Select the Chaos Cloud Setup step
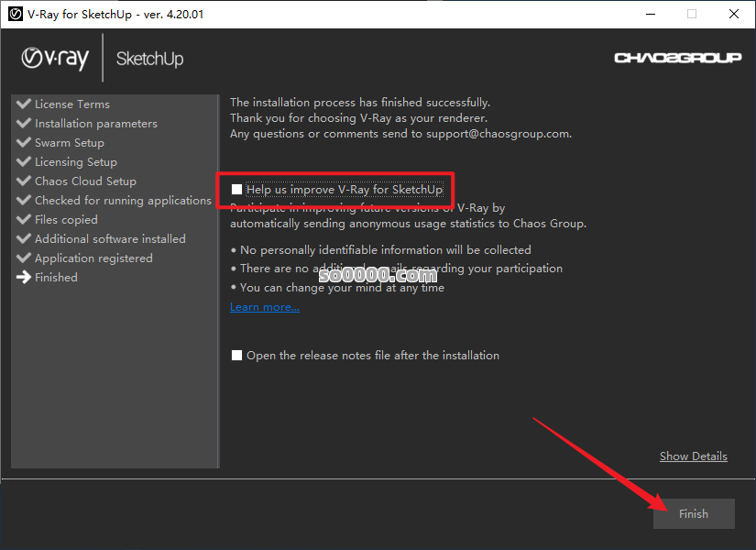 pyautogui.click(x=85, y=181)
